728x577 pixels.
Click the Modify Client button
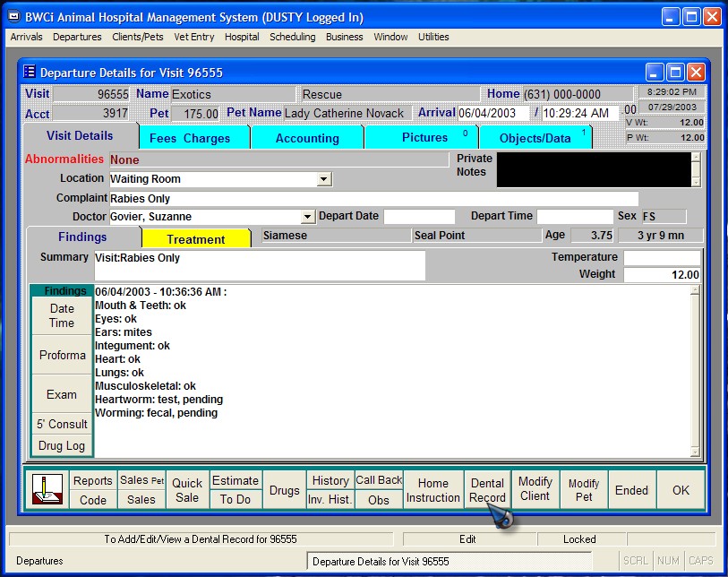pos(535,488)
